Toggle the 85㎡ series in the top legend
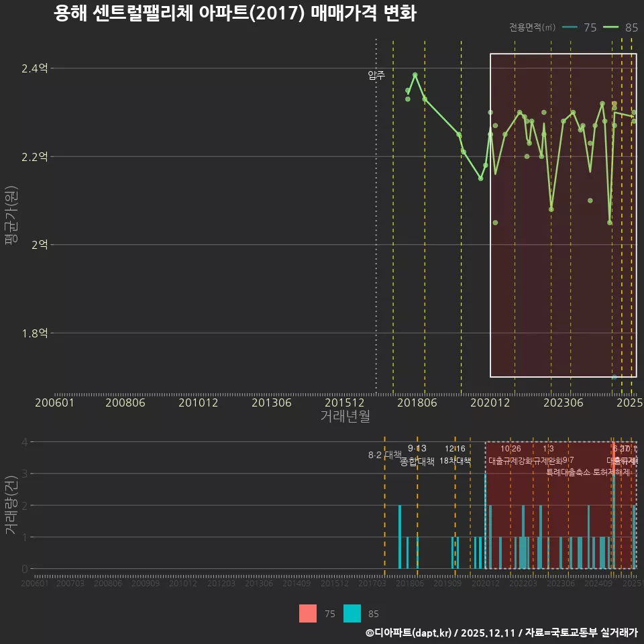The image size is (644, 644). 628,28
